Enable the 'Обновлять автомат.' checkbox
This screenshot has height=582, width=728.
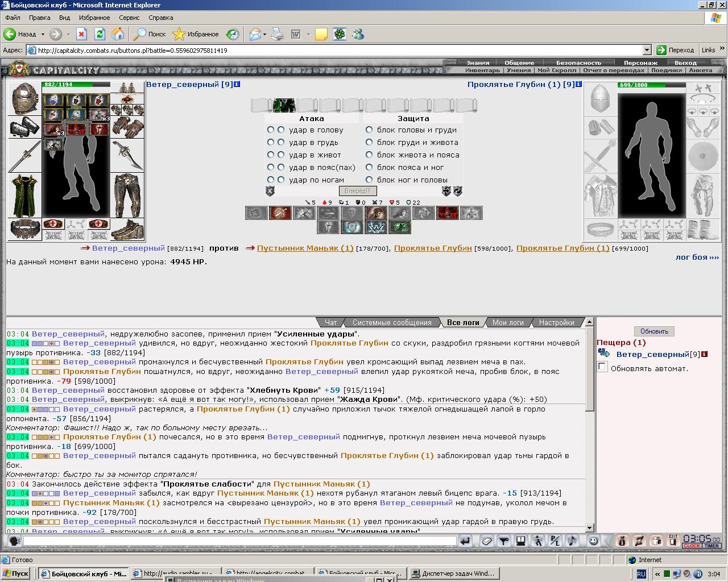click(x=602, y=368)
